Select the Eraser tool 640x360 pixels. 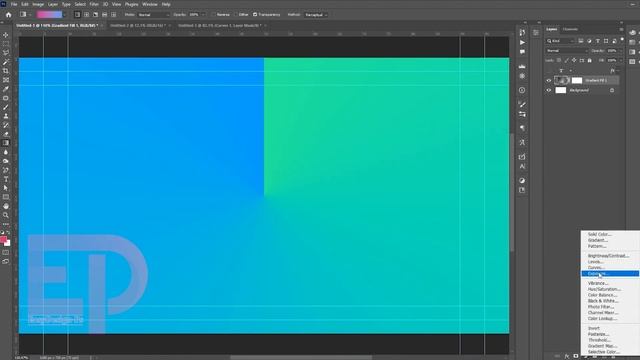pos(6,134)
